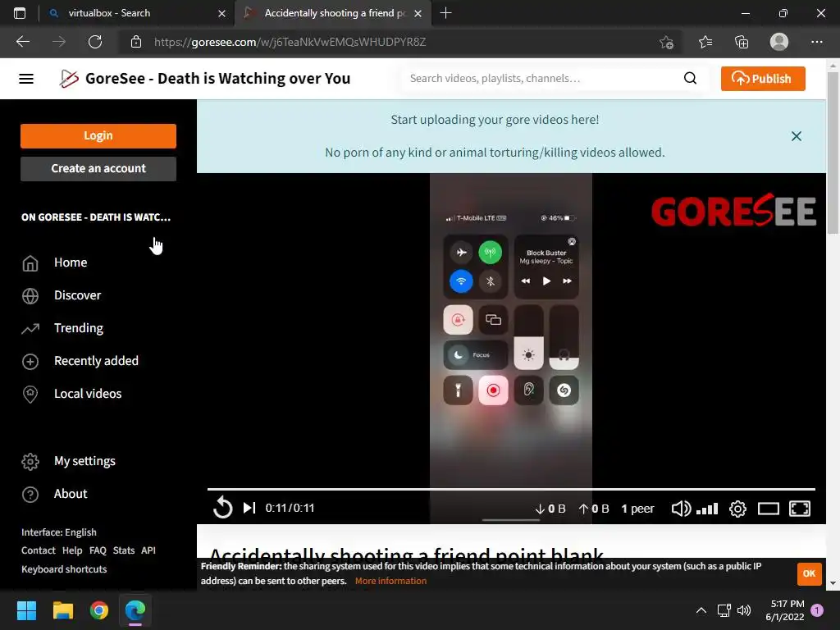Close the virtualbox - Search tab
The width and height of the screenshot is (840, 630).
221,13
